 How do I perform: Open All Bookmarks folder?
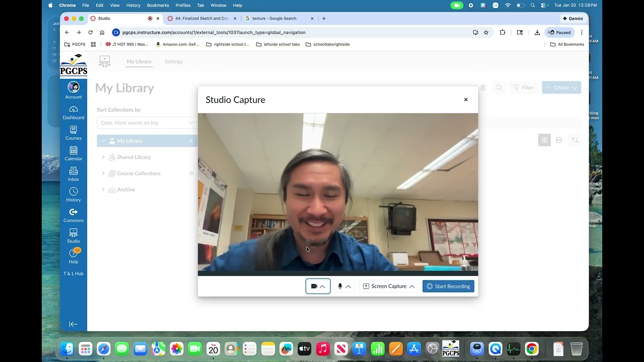click(567, 44)
